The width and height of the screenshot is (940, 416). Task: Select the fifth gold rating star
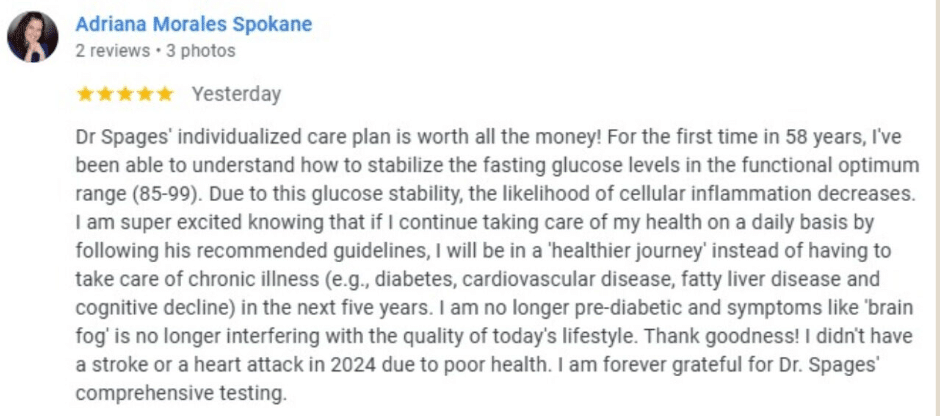(164, 94)
